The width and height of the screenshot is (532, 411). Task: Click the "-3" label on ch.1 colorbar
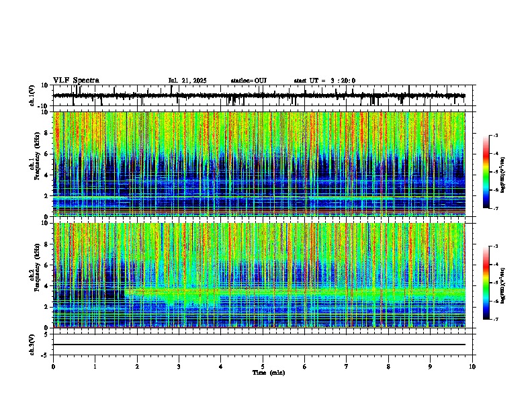[x=495, y=135]
